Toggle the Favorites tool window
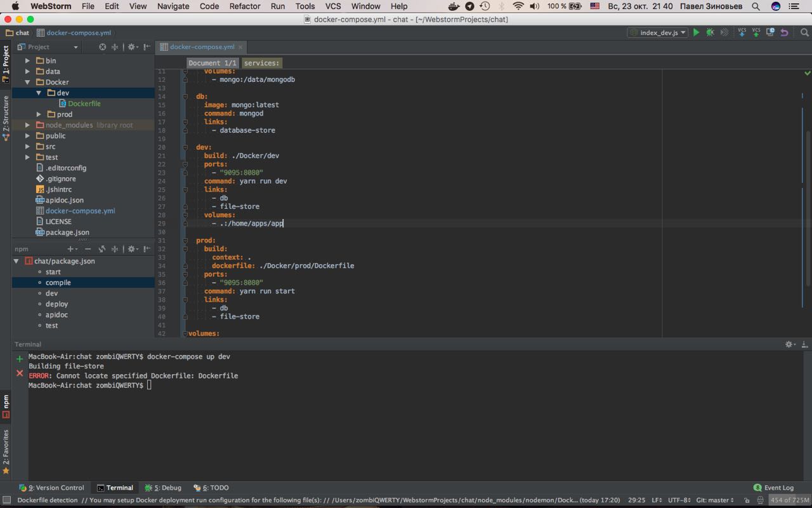Screen dimensions: 812x508 (6, 451)
